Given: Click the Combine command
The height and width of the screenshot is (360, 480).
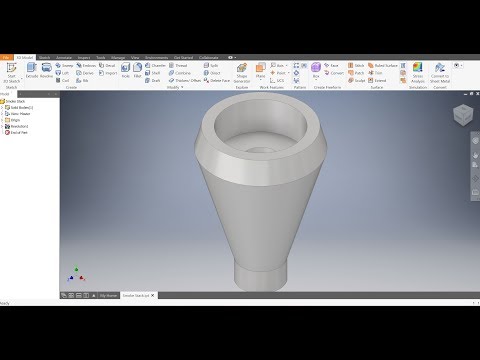Looking at the screenshot, I should pyautogui.click(x=180, y=73).
